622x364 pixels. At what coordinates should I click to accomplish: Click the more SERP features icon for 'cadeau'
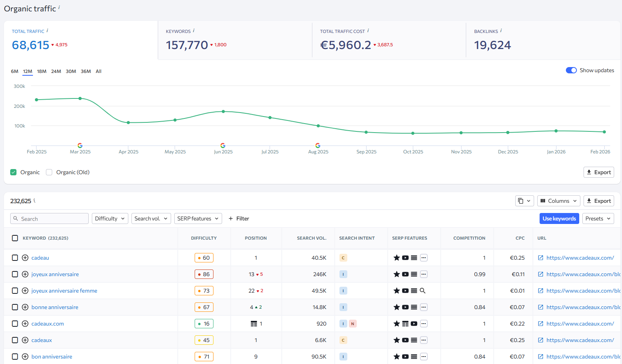click(x=424, y=258)
